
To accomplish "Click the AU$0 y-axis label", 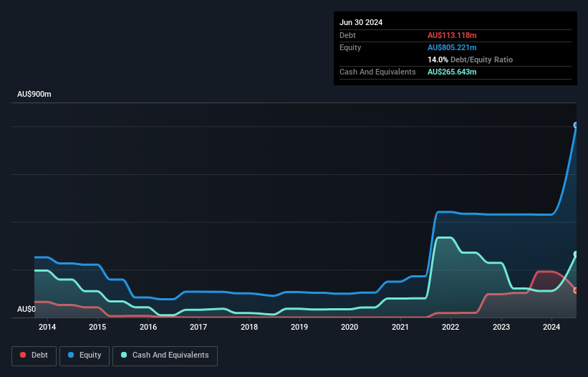I will point(26,309).
